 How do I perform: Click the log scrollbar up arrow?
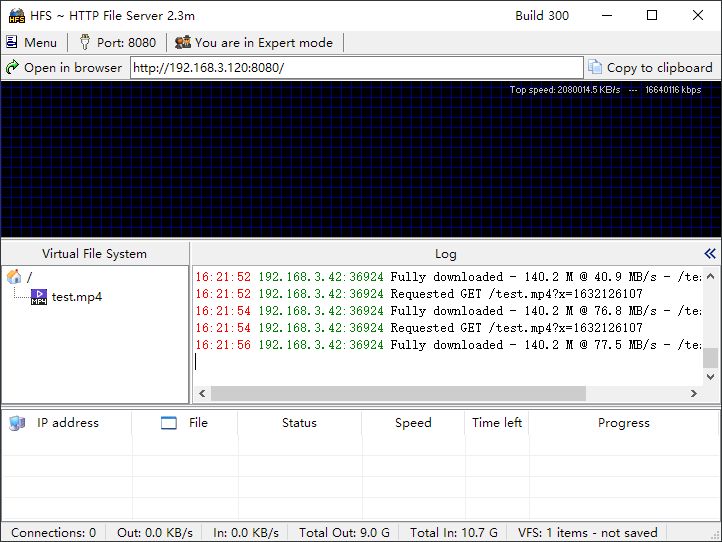pyautogui.click(x=710, y=276)
